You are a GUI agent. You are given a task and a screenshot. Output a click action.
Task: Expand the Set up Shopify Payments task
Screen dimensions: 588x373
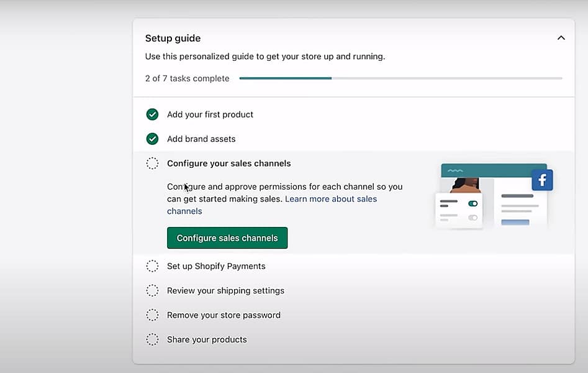point(216,265)
